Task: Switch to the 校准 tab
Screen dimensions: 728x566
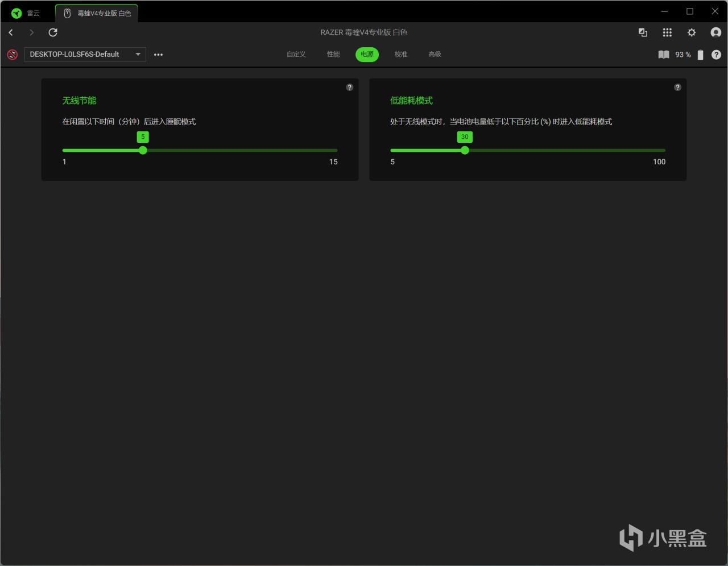Action: tap(401, 54)
